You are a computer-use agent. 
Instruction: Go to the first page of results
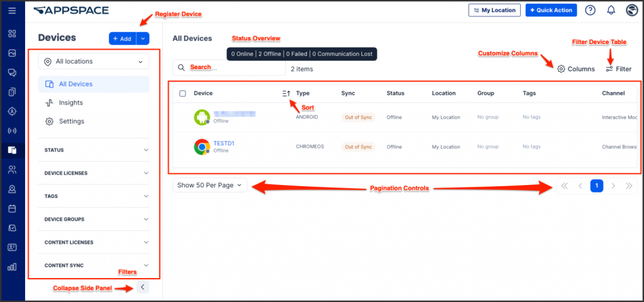[x=564, y=186]
